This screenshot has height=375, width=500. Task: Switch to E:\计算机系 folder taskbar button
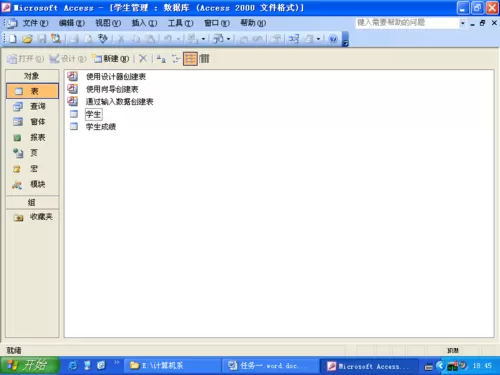172,366
